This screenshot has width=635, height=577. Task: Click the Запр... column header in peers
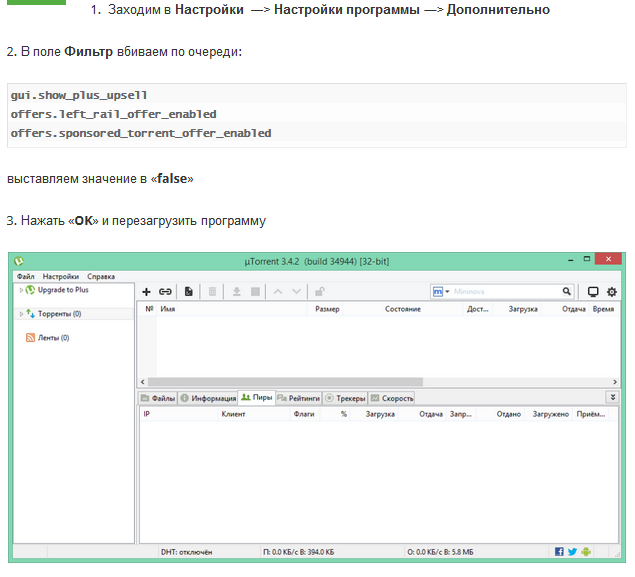(x=460, y=414)
